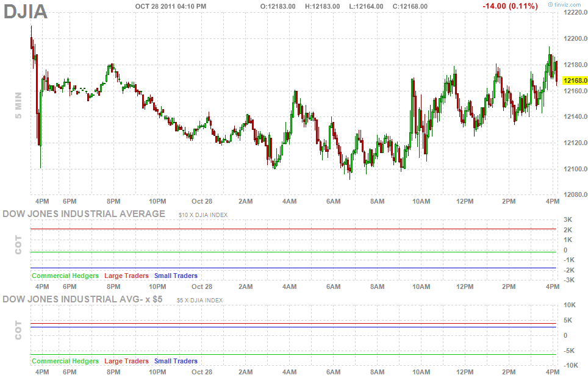Click the 12100.00 price axis label
This screenshot has height=378, width=588.
576,169
